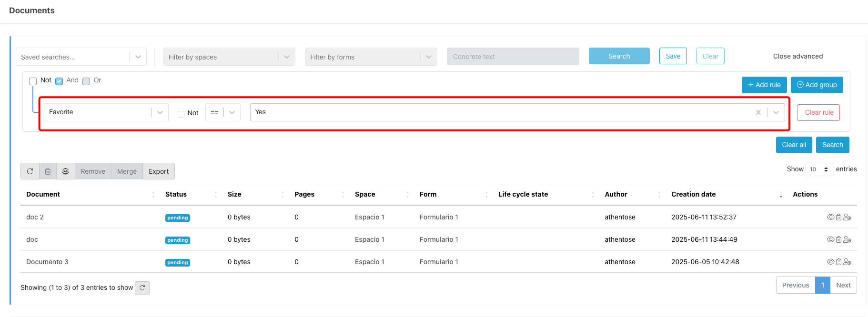Click the eye icon for doc 2
The width and height of the screenshot is (868, 317).
pos(830,217)
